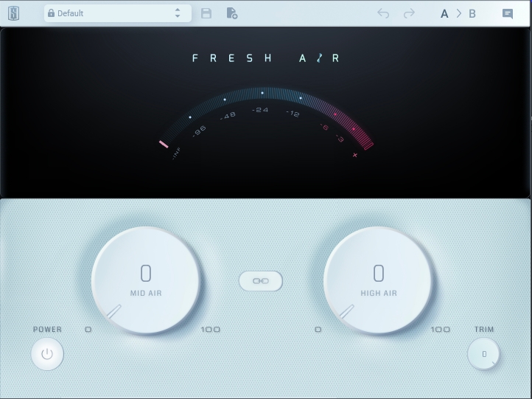Copy A to B using the arrow
The image size is (532, 399).
click(x=458, y=13)
